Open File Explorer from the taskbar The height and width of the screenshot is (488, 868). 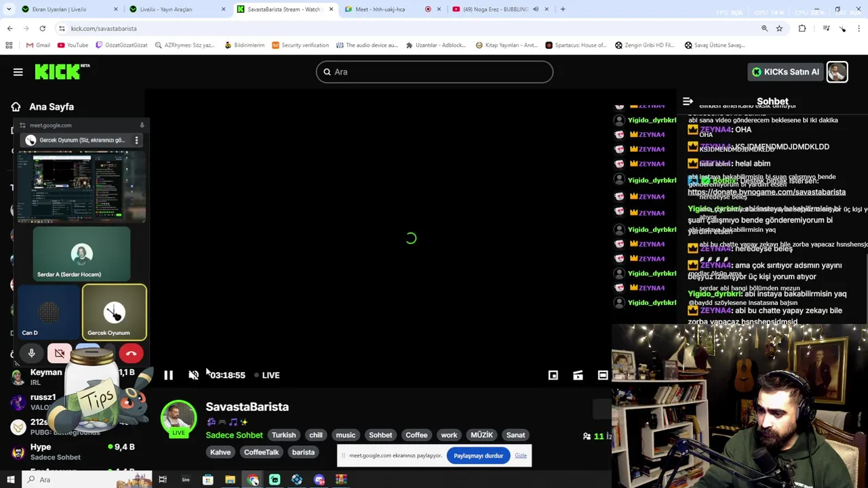[230, 480]
